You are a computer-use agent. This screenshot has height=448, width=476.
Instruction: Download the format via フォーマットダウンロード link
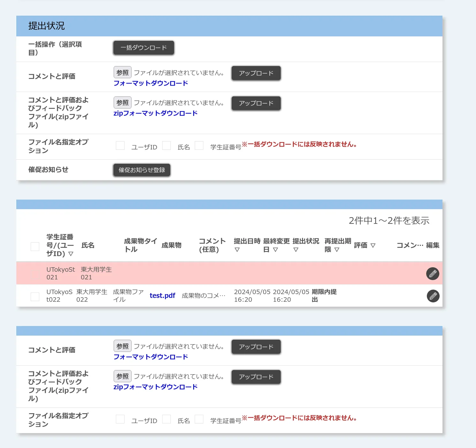151,83
